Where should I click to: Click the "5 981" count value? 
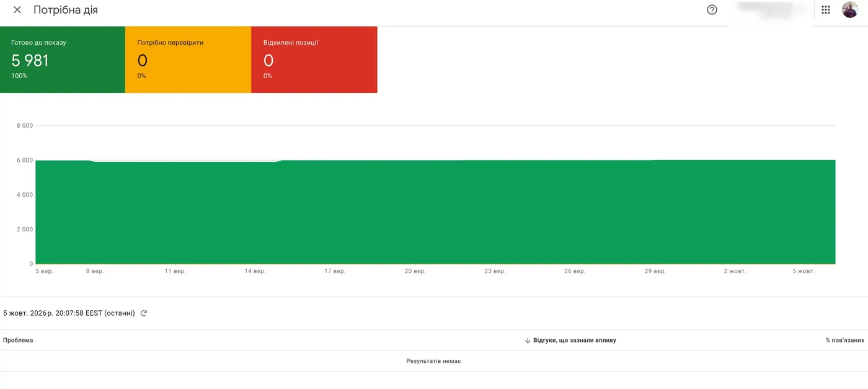click(30, 61)
